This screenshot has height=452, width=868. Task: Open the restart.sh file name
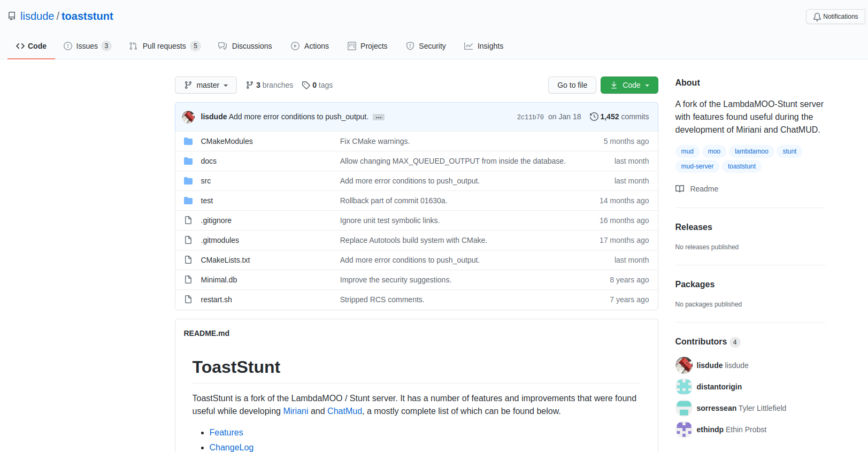[x=217, y=300]
